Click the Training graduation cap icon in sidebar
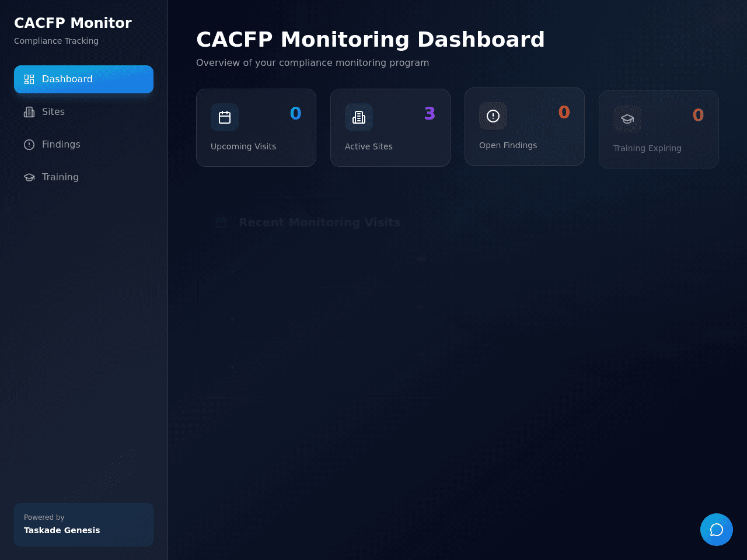747x560 pixels. tap(29, 177)
